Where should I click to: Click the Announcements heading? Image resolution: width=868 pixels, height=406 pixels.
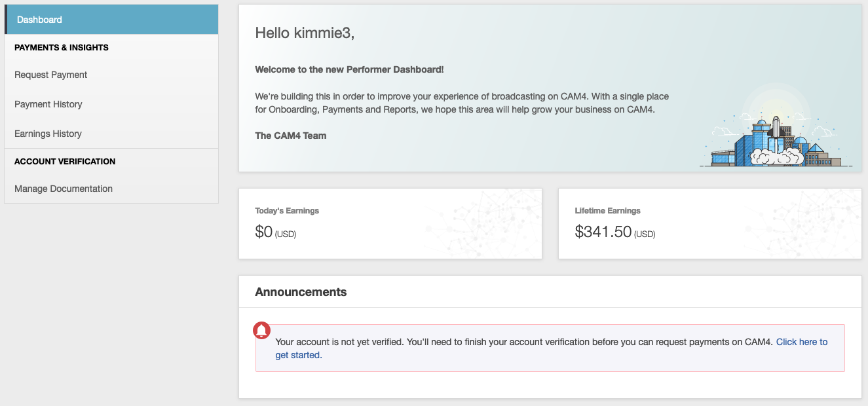(301, 292)
